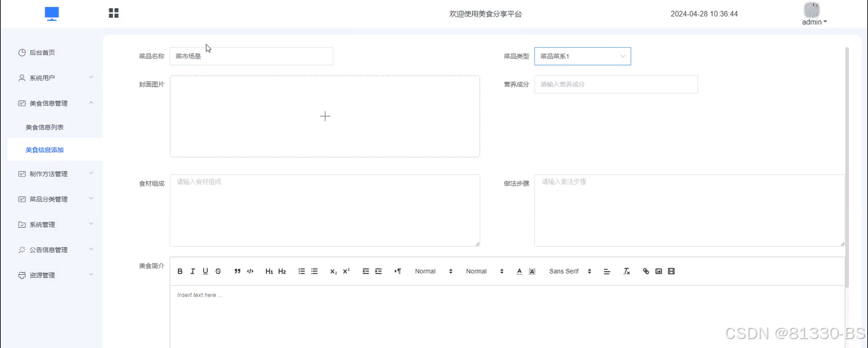Open the Sans Serif font dropdown
Screen dimensions: 868x348
(x=571, y=271)
